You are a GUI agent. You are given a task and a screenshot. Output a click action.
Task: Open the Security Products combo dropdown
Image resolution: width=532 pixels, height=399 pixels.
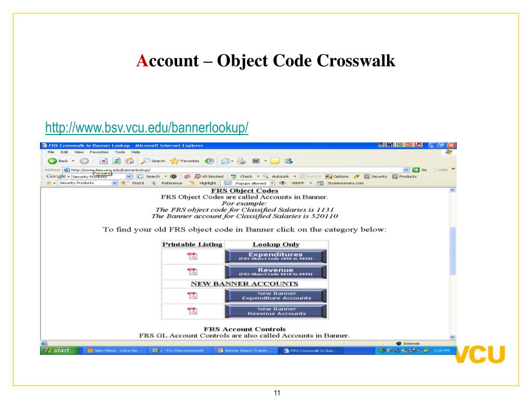115,183
